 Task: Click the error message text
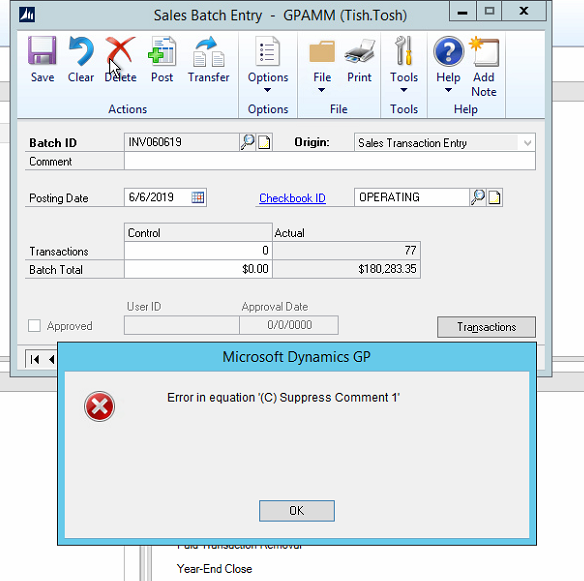click(x=283, y=397)
